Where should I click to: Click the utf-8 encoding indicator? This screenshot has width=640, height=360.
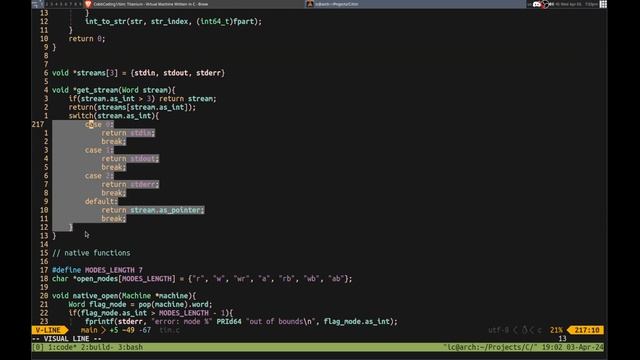point(498,330)
